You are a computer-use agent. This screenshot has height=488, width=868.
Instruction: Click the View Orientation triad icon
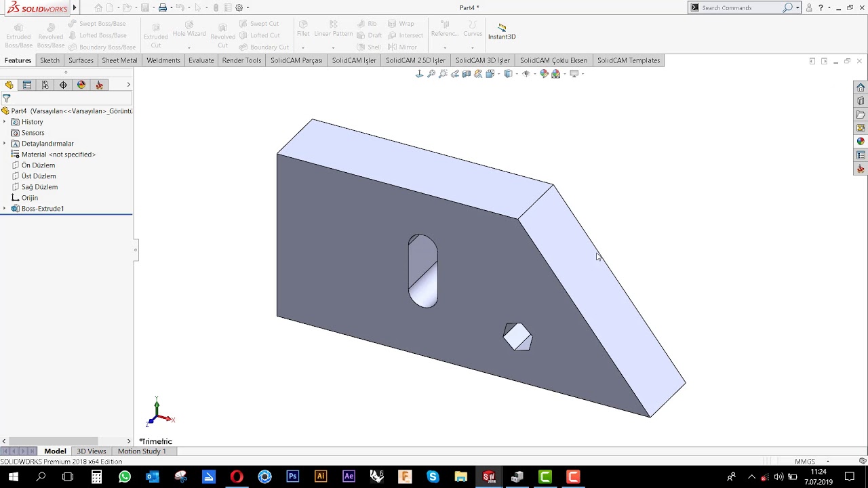[419, 74]
